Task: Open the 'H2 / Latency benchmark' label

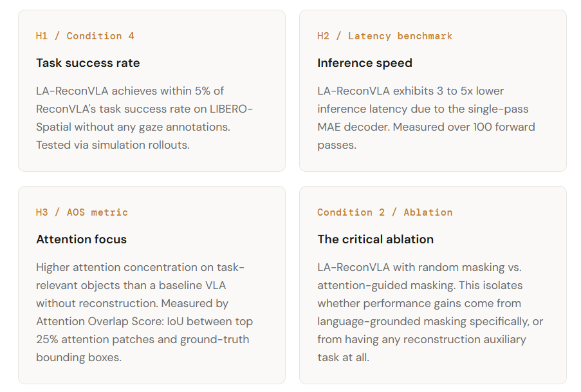Action: tap(385, 36)
